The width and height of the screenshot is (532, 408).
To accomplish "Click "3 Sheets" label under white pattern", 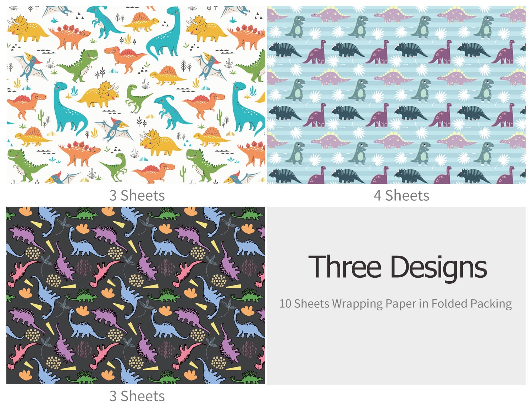I will point(137,195).
